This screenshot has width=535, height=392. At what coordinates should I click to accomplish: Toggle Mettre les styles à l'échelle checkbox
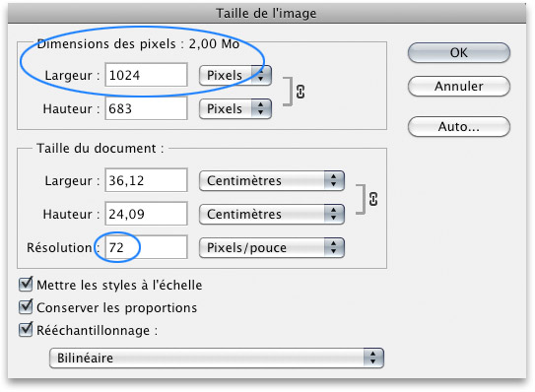(x=26, y=285)
